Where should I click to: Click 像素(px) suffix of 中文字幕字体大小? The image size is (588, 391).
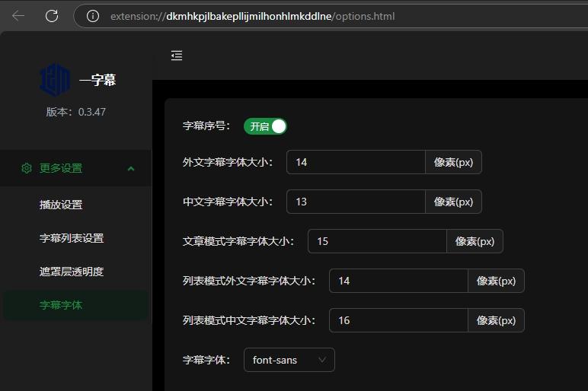(453, 202)
